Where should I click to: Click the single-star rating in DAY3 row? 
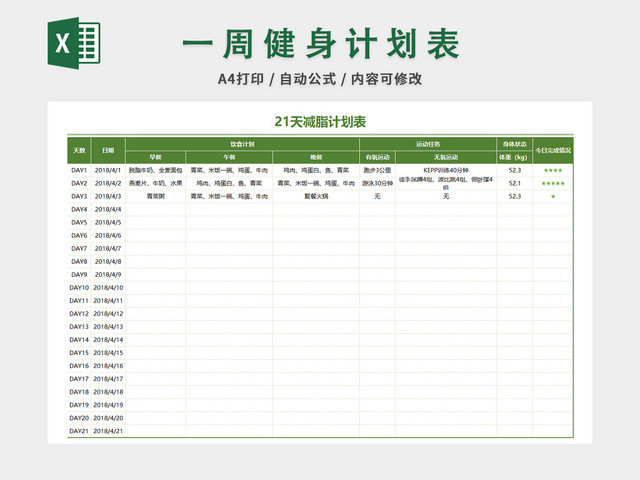553,196
